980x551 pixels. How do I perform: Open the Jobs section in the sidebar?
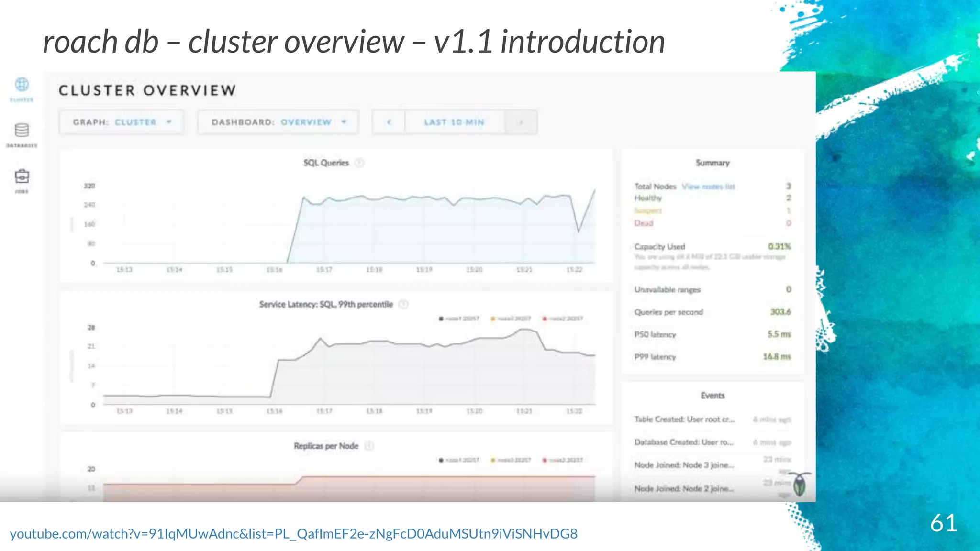(22, 181)
